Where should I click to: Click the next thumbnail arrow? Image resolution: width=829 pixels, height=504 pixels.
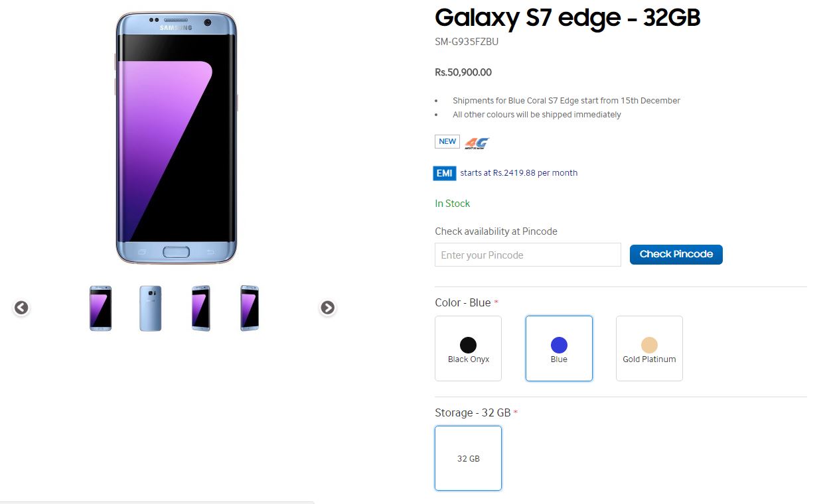coord(328,308)
